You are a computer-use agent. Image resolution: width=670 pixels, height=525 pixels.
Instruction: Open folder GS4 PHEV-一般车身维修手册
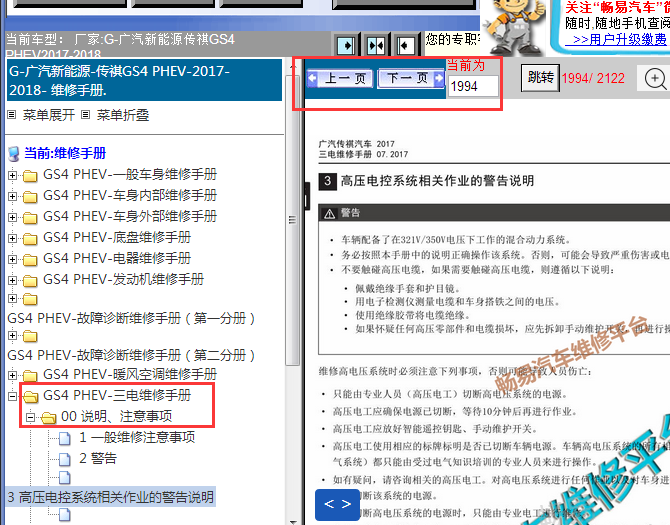point(130,174)
